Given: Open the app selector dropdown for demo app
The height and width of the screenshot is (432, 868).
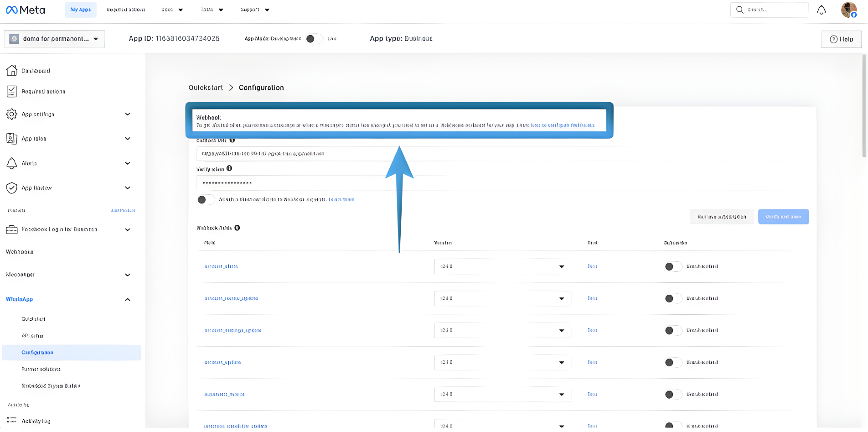Looking at the screenshot, I should point(96,39).
